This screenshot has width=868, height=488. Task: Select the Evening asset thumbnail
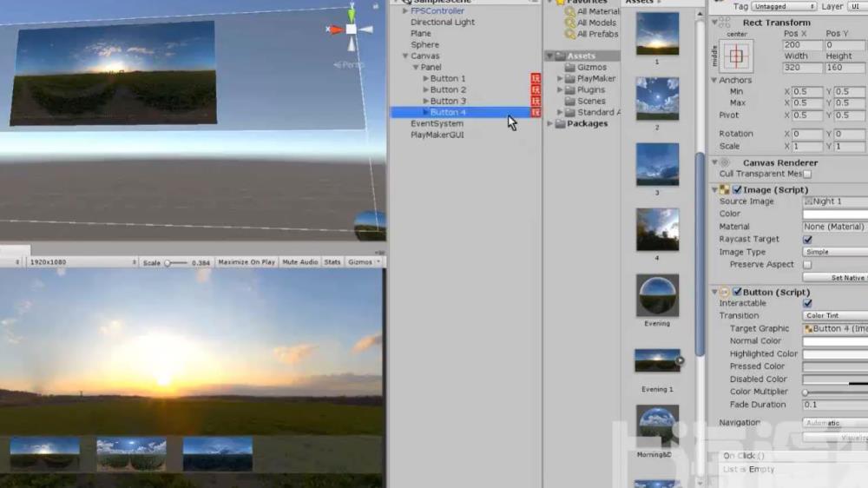(x=657, y=296)
